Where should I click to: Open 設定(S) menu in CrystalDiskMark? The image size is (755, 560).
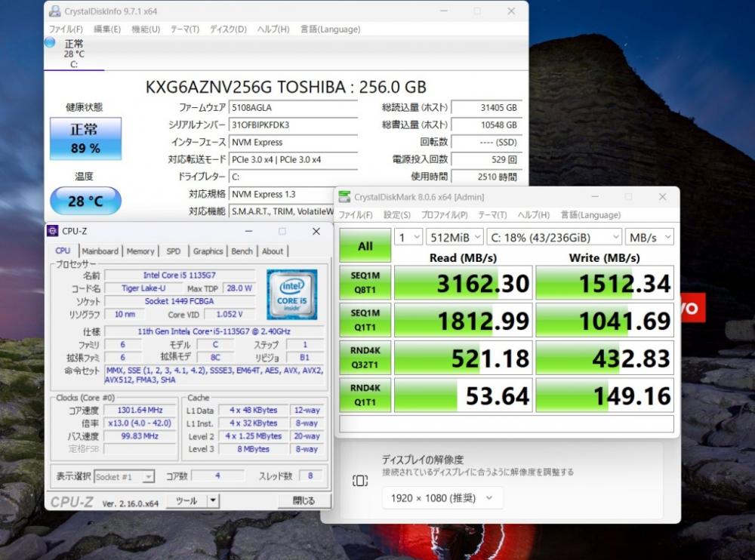[397, 215]
